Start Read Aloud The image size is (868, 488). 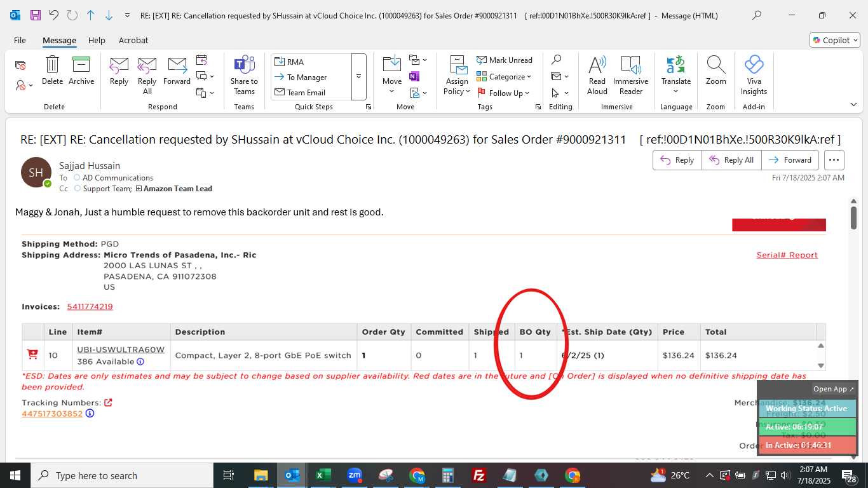coord(597,75)
